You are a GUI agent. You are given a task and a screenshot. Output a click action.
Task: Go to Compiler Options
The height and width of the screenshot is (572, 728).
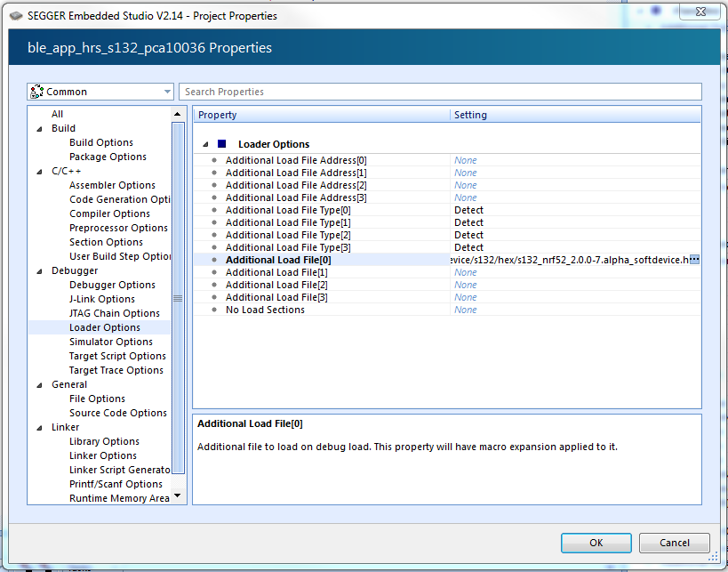(109, 213)
